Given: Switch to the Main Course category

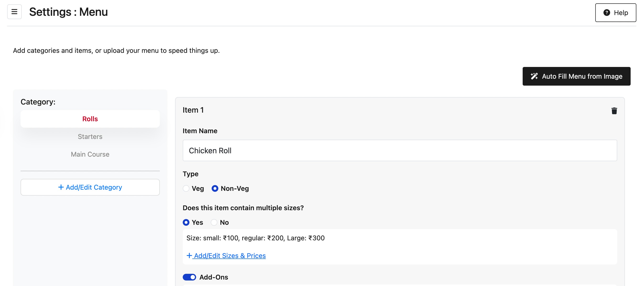Looking at the screenshot, I should (x=90, y=154).
